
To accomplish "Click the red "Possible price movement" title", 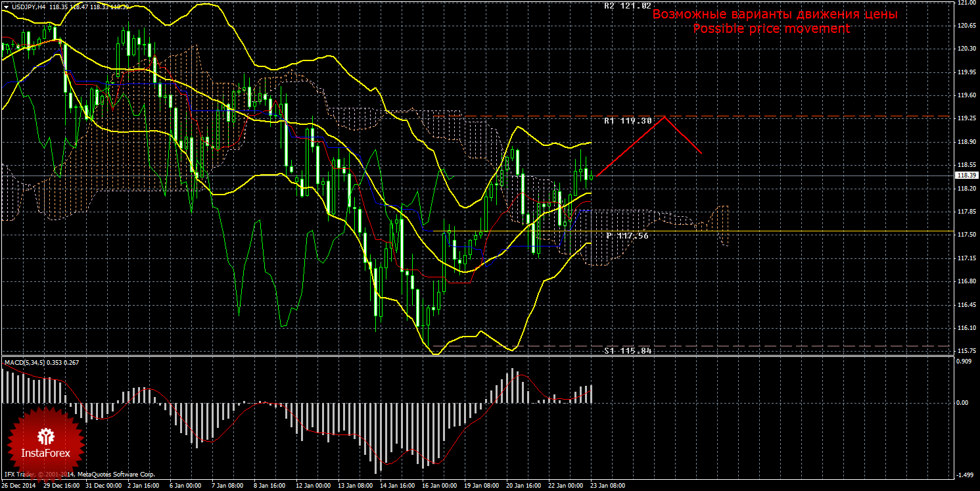I will point(771,29).
